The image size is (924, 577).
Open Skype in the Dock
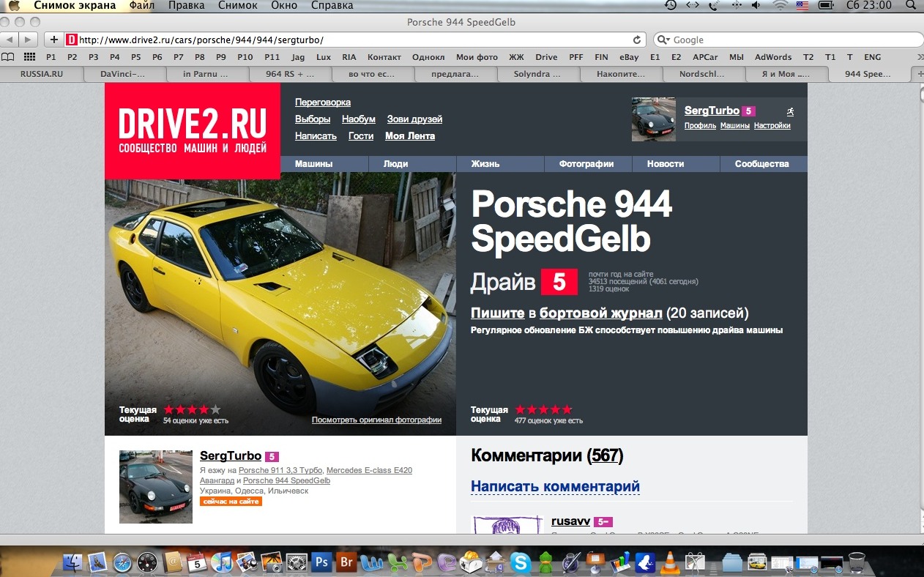[x=521, y=562]
